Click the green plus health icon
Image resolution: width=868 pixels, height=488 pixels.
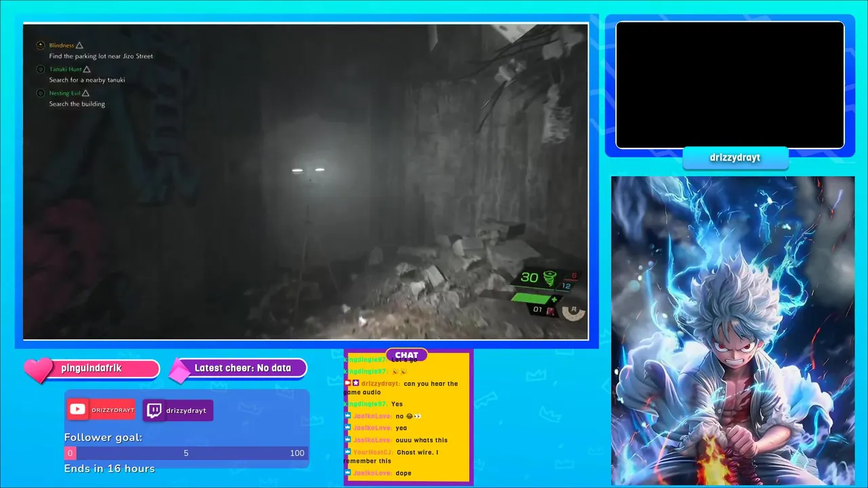pyautogui.click(x=554, y=299)
